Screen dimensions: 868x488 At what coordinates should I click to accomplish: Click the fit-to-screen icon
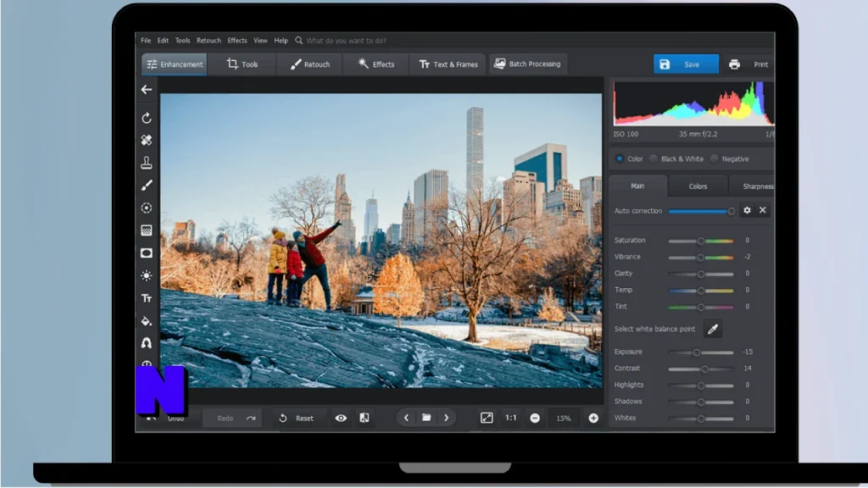point(487,418)
